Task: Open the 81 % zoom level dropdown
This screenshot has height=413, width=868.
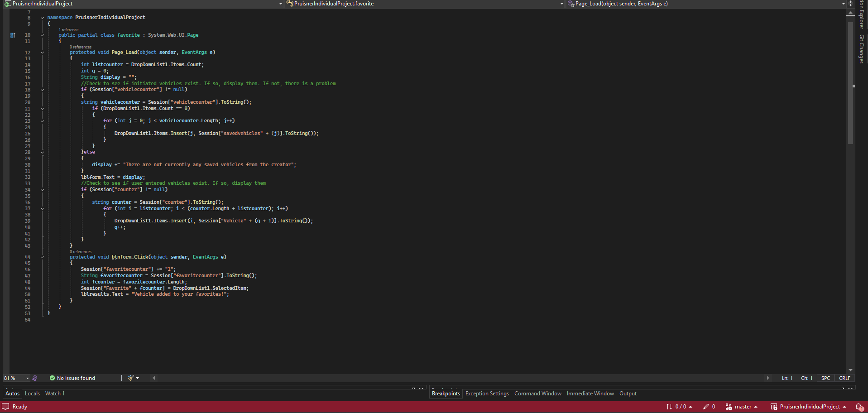Action: tap(16, 378)
